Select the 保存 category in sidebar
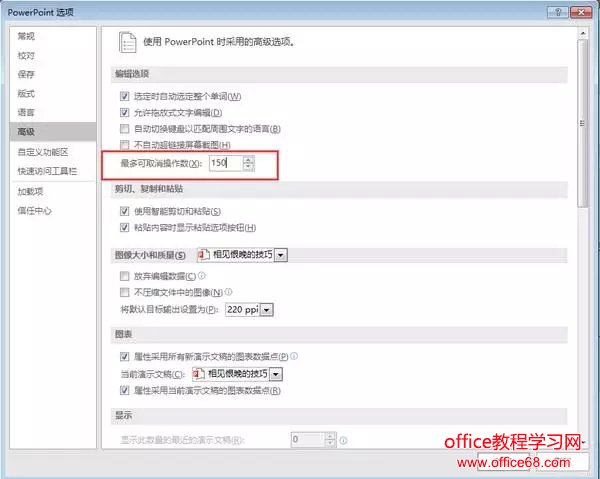 (x=53, y=75)
